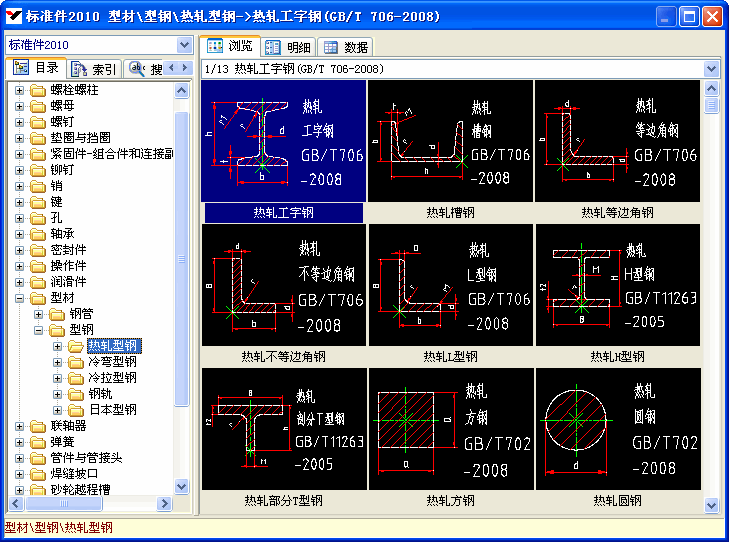The width and height of the screenshot is (729, 542).
Task: Expand the 钢管 tree node
Action: [39, 314]
